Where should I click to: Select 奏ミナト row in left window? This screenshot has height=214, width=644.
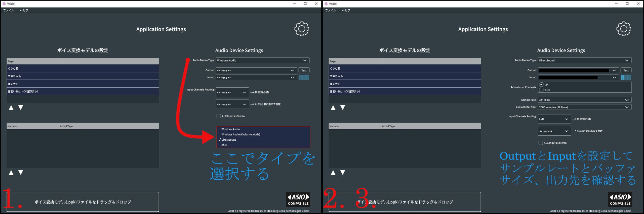[x=83, y=84]
